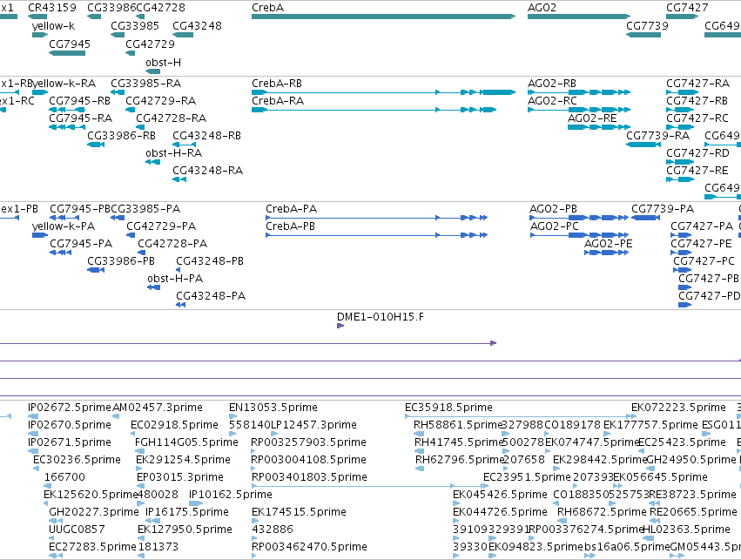741x560 pixels.
Task: Click the CG7945-RB transcript
Action: (67, 110)
